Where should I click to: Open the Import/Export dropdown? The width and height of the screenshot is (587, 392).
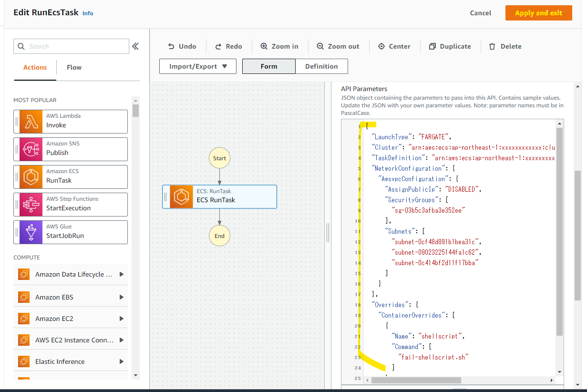[197, 66]
